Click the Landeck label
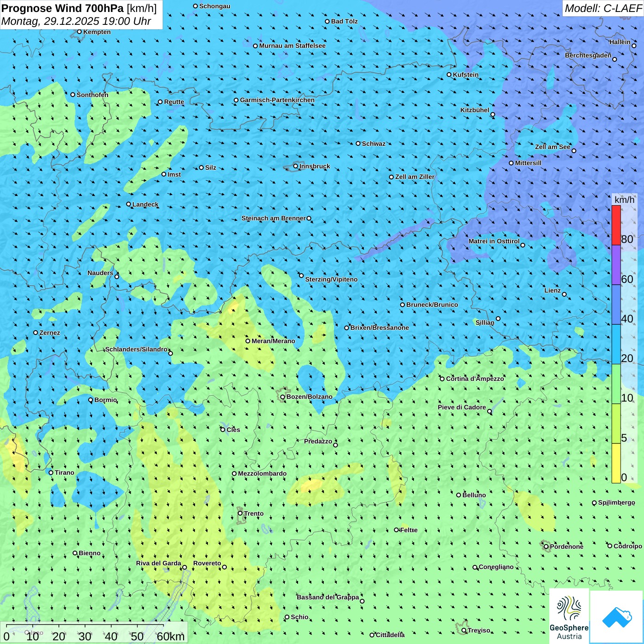644x644 pixels. [145, 204]
